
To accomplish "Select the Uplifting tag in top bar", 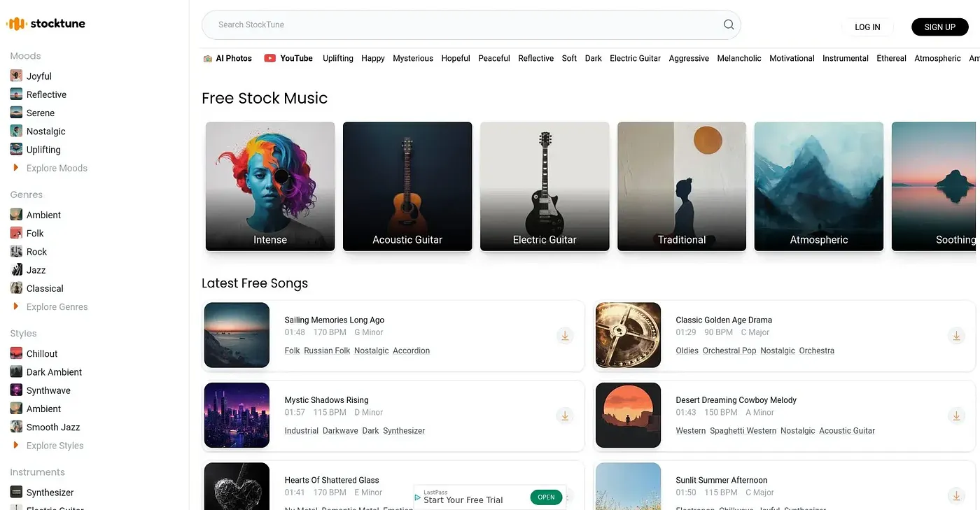I will coord(338,58).
